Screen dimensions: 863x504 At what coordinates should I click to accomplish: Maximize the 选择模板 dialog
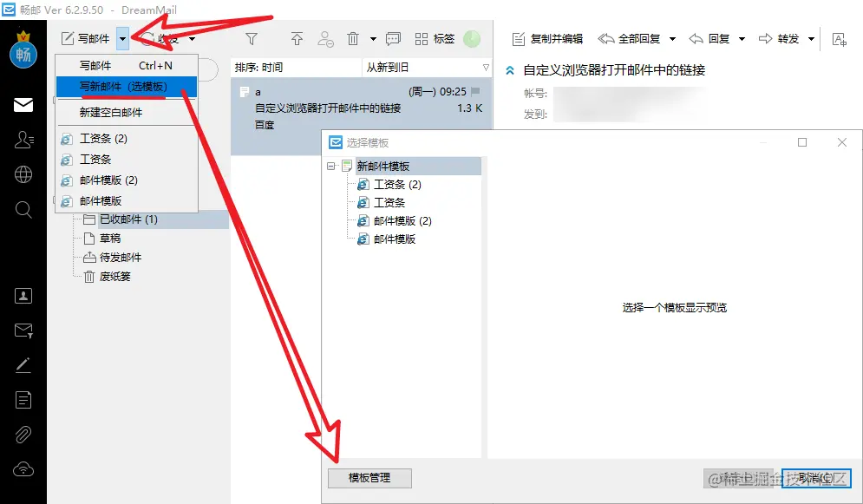802,142
